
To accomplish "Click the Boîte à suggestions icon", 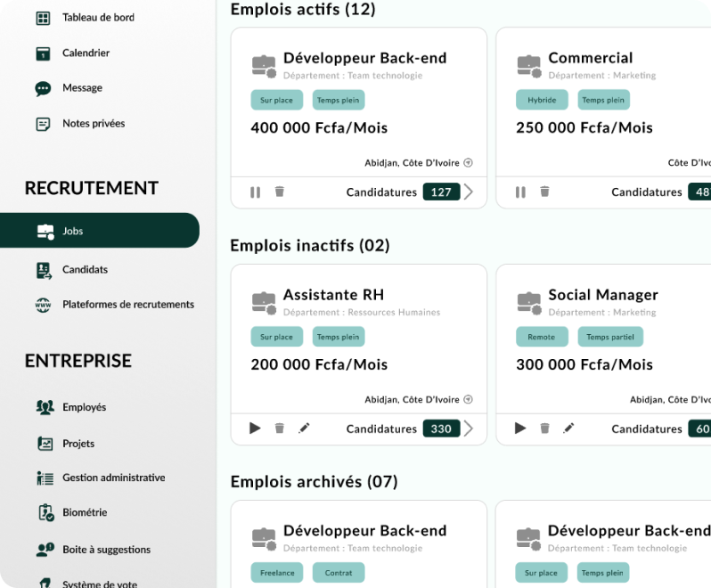I will pos(45,550).
